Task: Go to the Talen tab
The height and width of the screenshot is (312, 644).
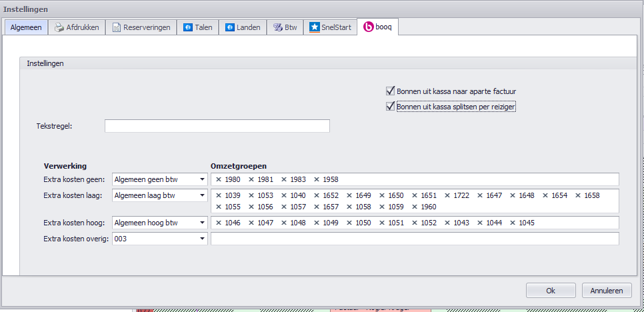Action: click(x=198, y=28)
